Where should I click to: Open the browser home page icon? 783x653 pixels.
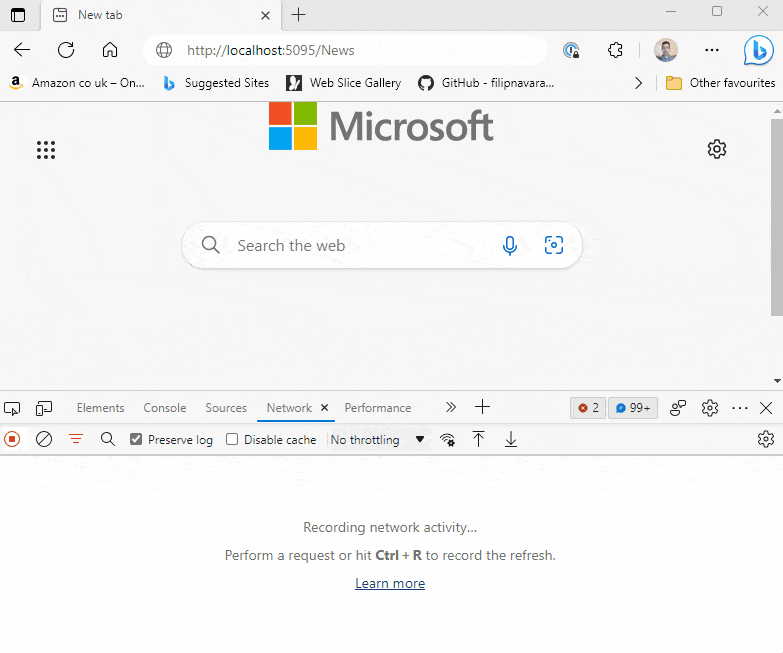[x=110, y=50]
